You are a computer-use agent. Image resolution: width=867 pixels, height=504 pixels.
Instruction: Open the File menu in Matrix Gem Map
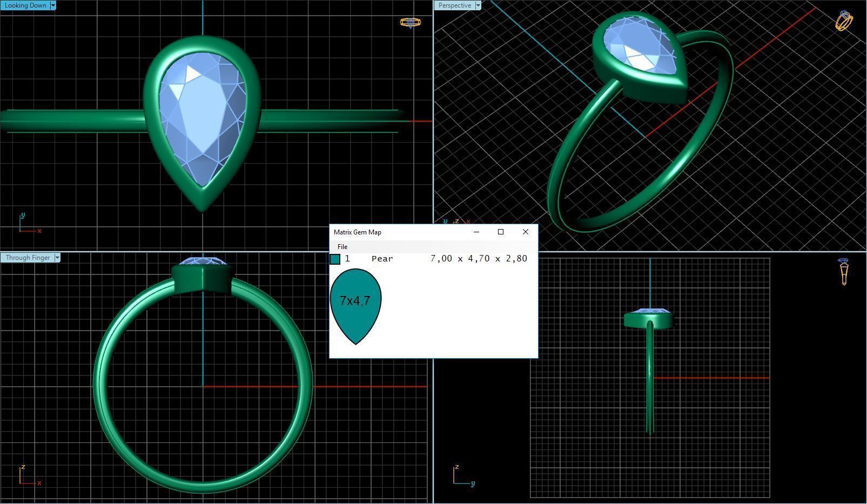tap(342, 247)
